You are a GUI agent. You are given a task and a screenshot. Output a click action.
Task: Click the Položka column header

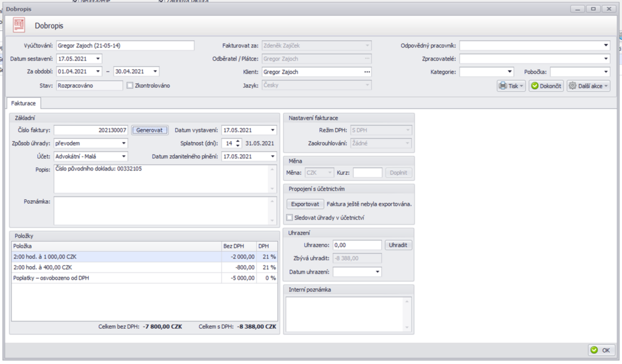tap(116, 246)
